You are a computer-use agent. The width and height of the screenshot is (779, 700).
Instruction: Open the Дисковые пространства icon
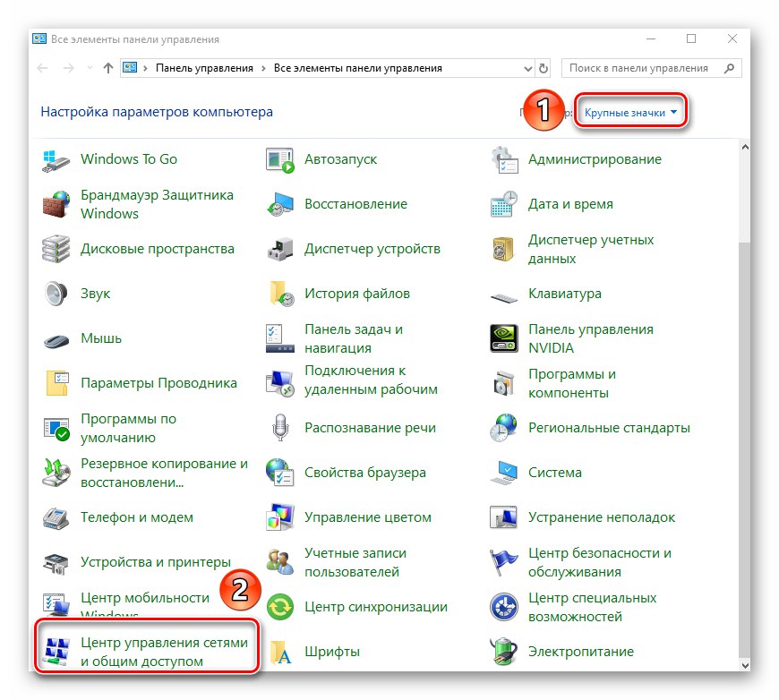[x=56, y=249]
